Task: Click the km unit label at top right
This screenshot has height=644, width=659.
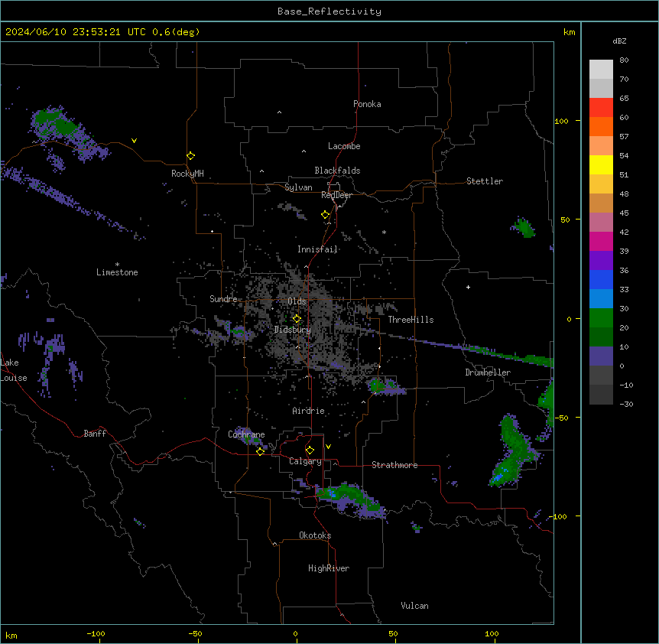Action: click(569, 32)
